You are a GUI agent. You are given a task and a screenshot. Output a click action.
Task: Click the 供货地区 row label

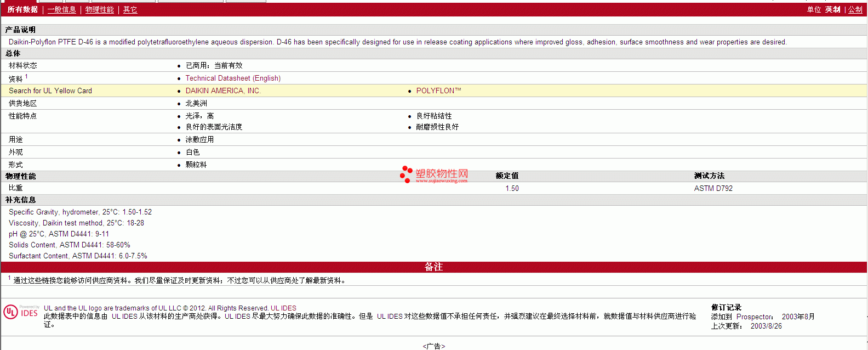(x=23, y=104)
